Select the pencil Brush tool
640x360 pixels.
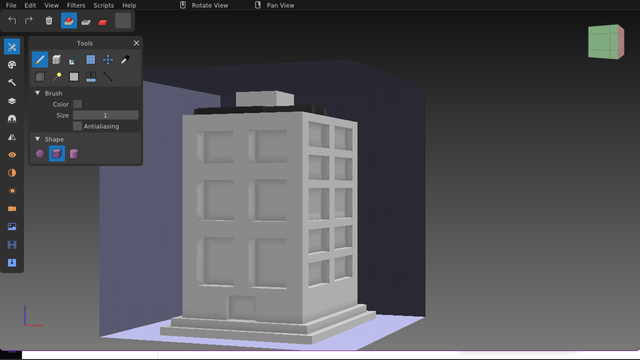40,60
